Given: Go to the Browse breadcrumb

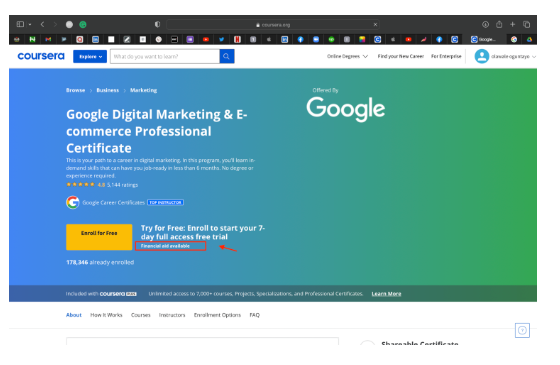Looking at the screenshot, I should point(75,90).
